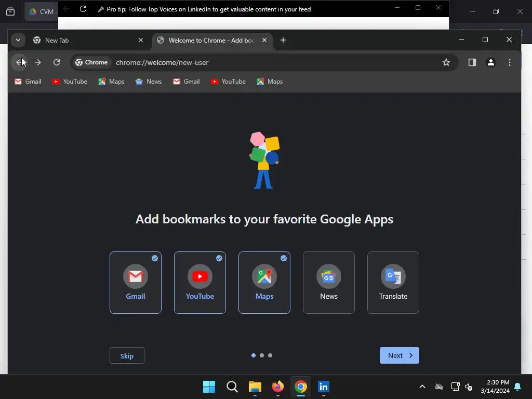The height and width of the screenshot is (399, 532).
Task: Deselect the Gmail app card
Action: pyautogui.click(x=136, y=283)
